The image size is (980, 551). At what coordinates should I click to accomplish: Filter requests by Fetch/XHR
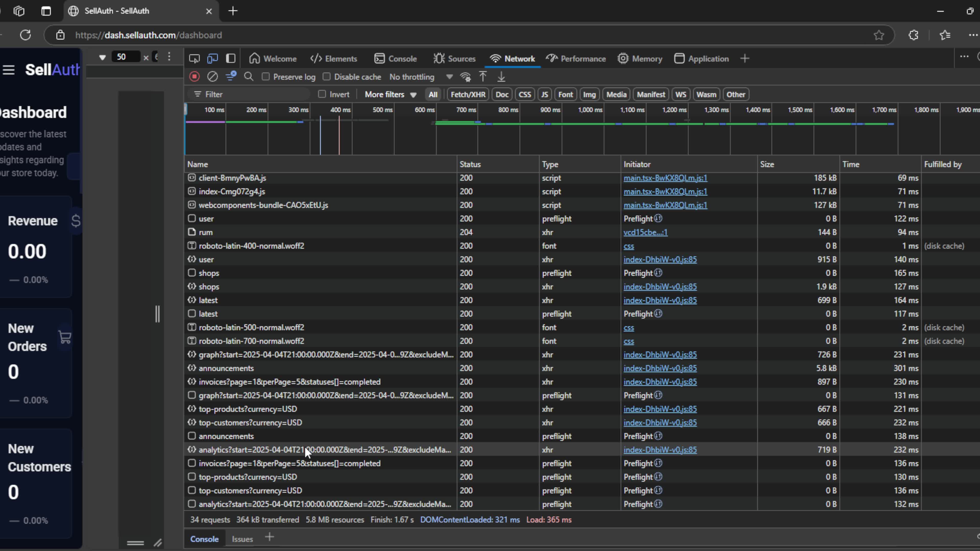pyautogui.click(x=468, y=94)
